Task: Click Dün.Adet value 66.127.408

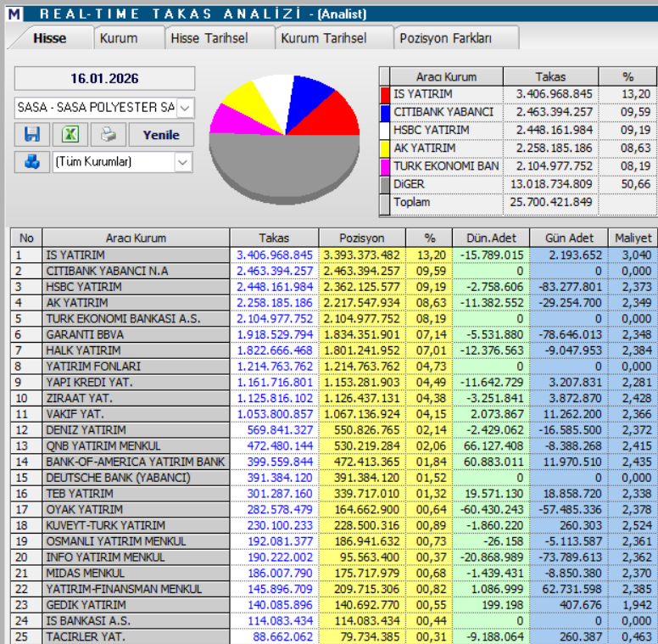Action: click(493, 445)
